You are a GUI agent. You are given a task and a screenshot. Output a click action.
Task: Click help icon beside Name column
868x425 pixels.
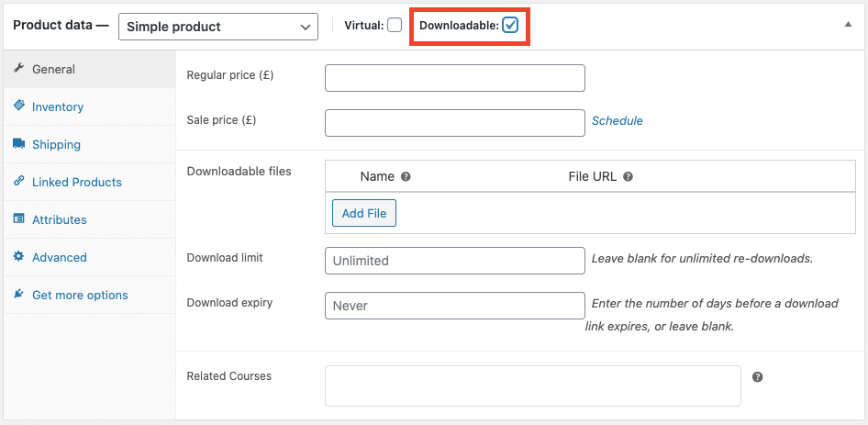click(406, 177)
